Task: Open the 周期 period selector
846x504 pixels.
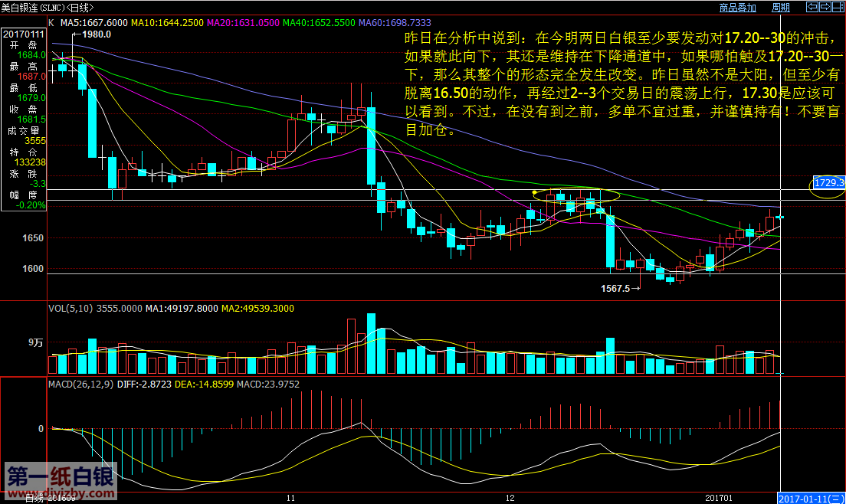Action: point(780,8)
